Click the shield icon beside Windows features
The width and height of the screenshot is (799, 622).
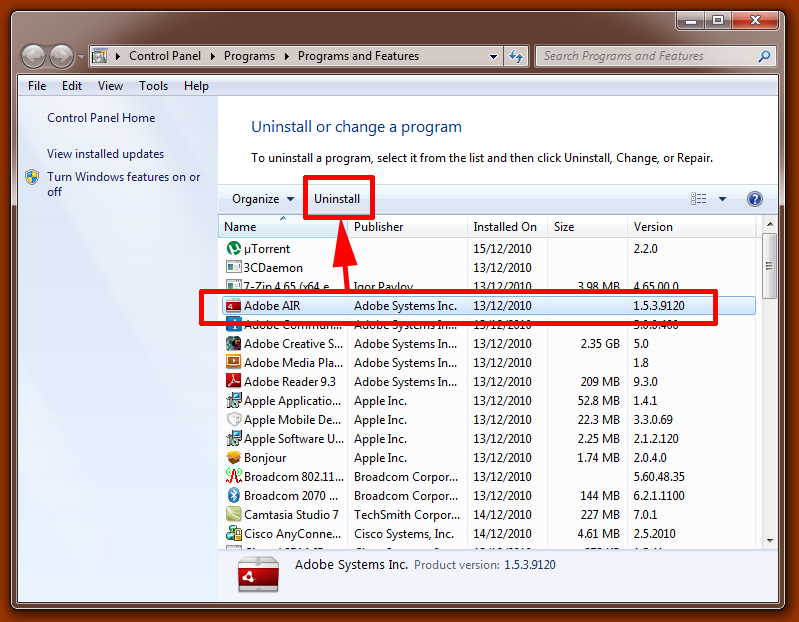point(32,177)
